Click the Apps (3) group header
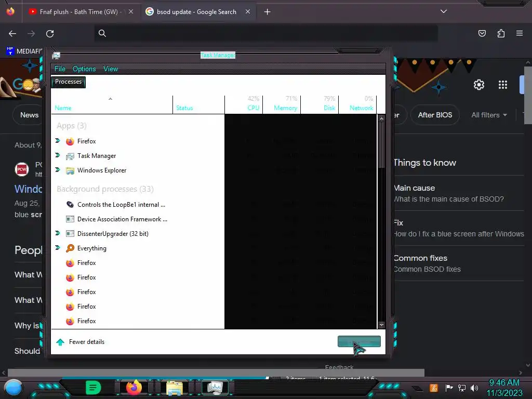The width and height of the screenshot is (532, 399). pyautogui.click(x=72, y=126)
